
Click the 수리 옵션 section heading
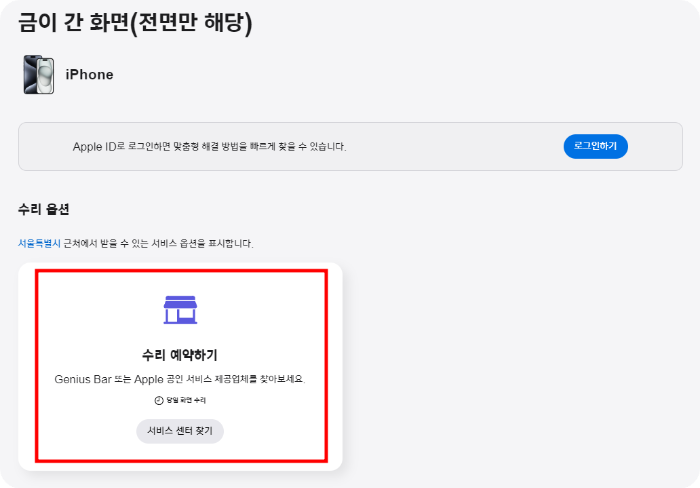pyautogui.click(x=44, y=209)
